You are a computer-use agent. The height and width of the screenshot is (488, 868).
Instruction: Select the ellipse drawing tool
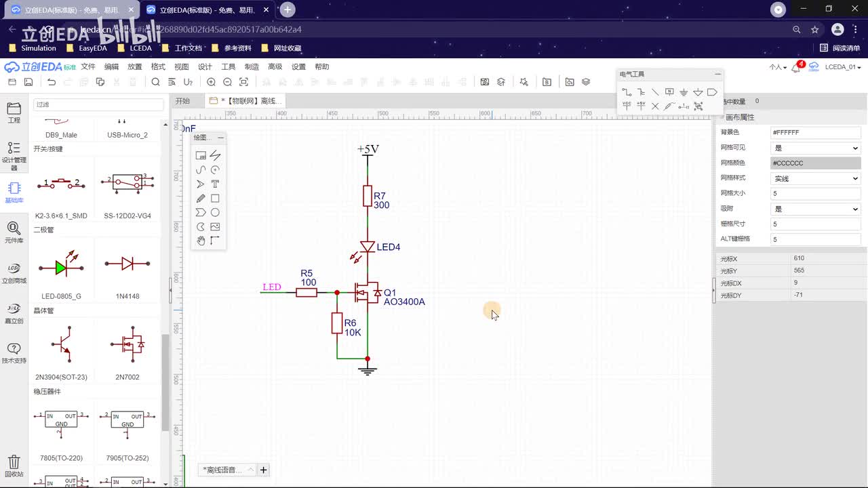pyautogui.click(x=215, y=213)
